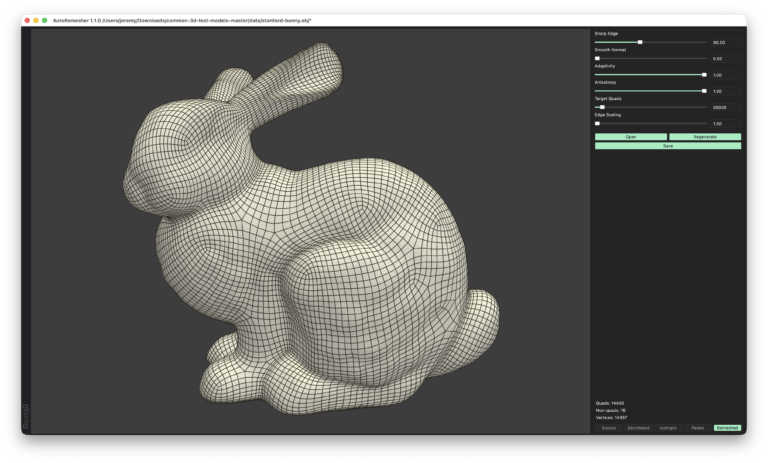Minimize the window with the yellow button

tap(36, 21)
